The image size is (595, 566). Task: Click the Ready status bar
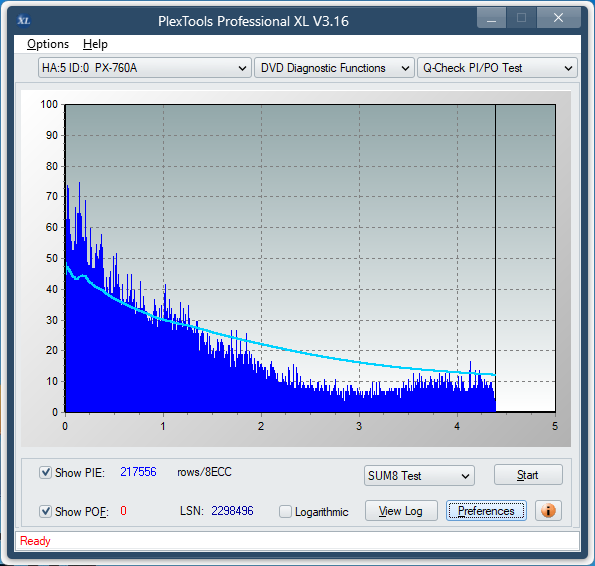[297, 541]
